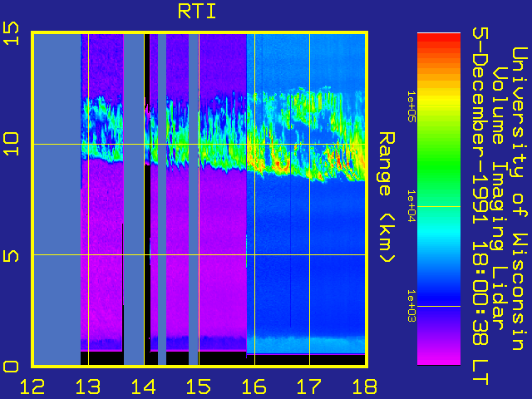Image resolution: width=532 pixels, height=399 pixels.
Task: Click the 'Volume Imaging Lidar' text line
Action: pyautogui.click(x=500, y=198)
